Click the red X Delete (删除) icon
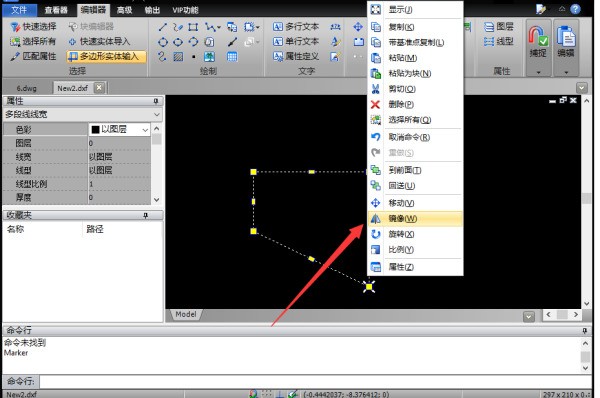Image resolution: width=600 pixels, height=398 pixels. click(x=375, y=104)
